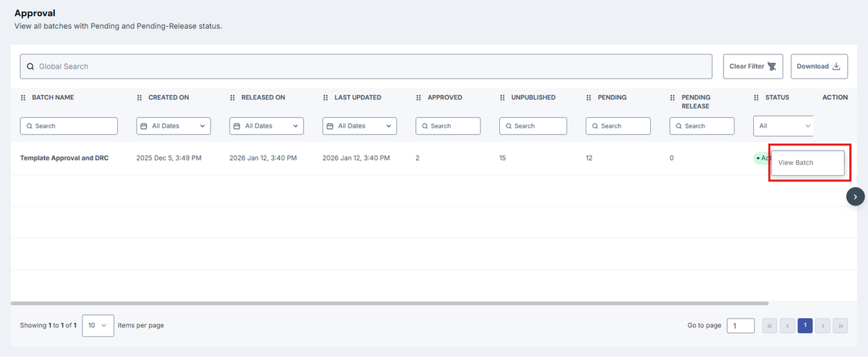Click the Unpublished column search field
868x357 pixels.
[533, 126]
